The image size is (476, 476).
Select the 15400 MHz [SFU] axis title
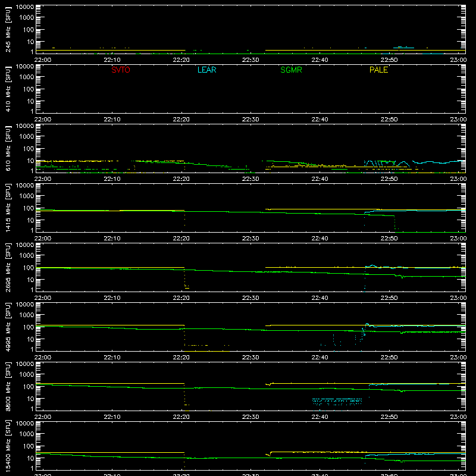[x=8, y=446]
